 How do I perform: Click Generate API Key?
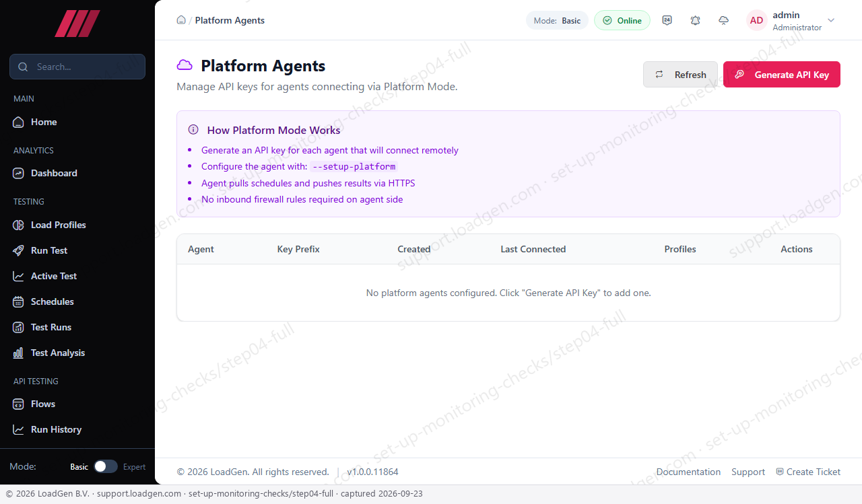click(x=782, y=75)
